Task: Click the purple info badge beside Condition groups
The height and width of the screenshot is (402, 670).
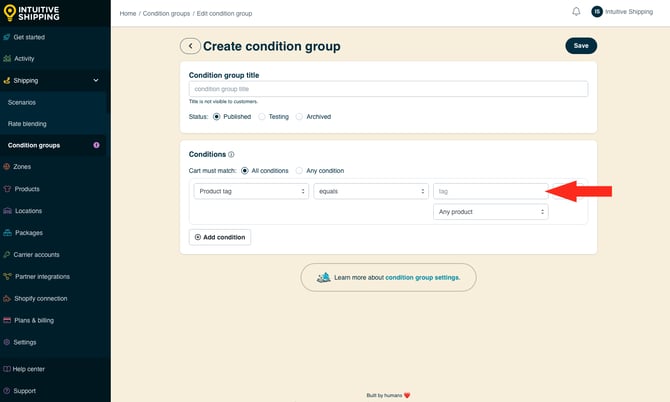Action: point(97,145)
